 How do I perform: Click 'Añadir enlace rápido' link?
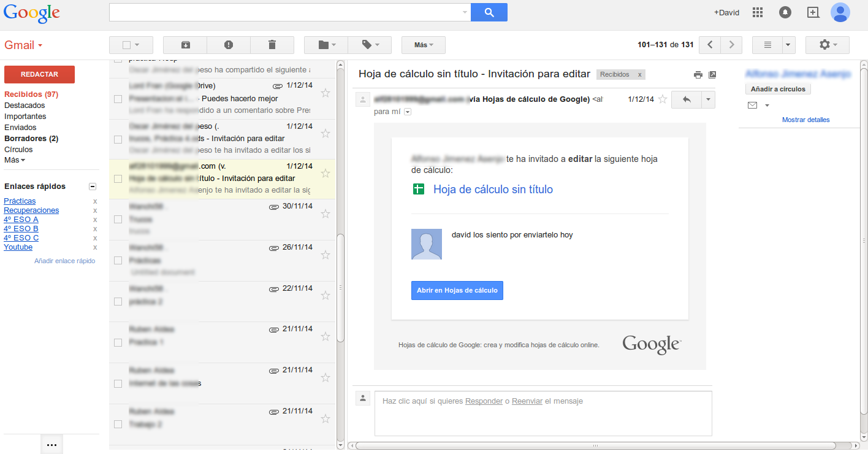click(x=65, y=261)
